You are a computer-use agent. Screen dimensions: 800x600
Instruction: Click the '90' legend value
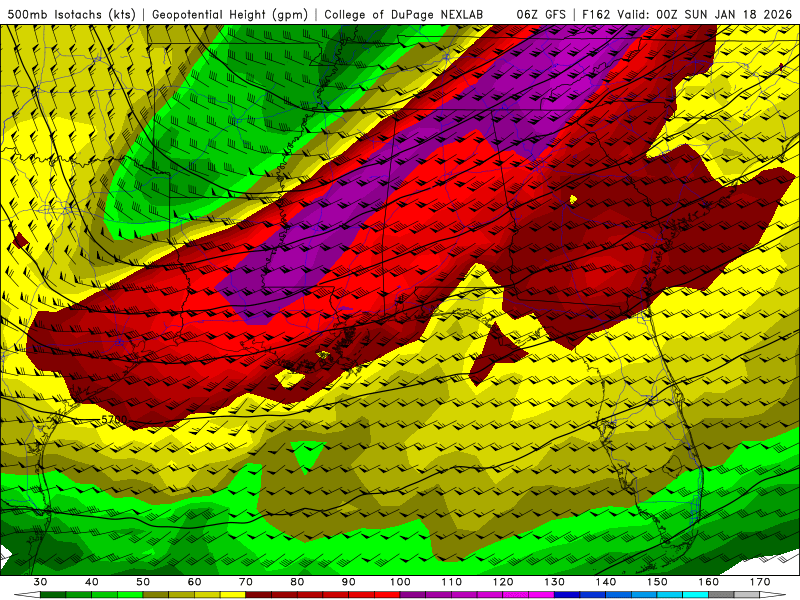(x=348, y=582)
